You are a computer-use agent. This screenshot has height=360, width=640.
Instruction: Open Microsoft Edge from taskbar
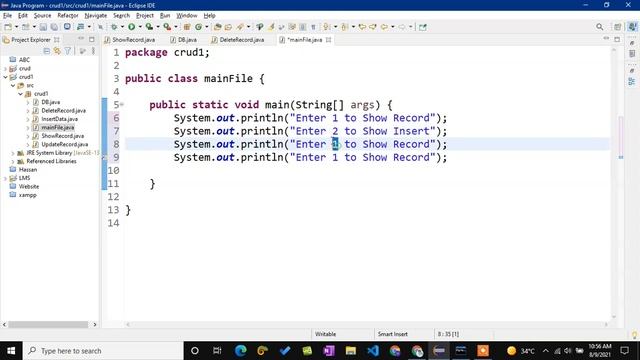(x=240, y=351)
